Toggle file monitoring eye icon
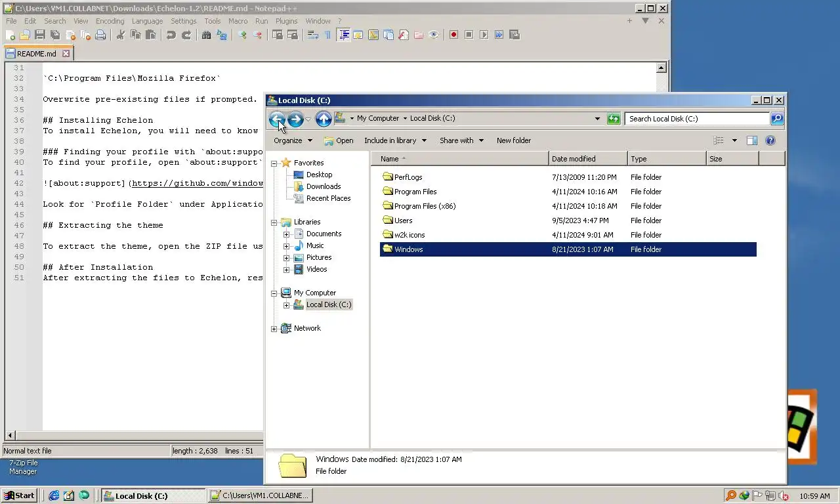 pos(434,35)
